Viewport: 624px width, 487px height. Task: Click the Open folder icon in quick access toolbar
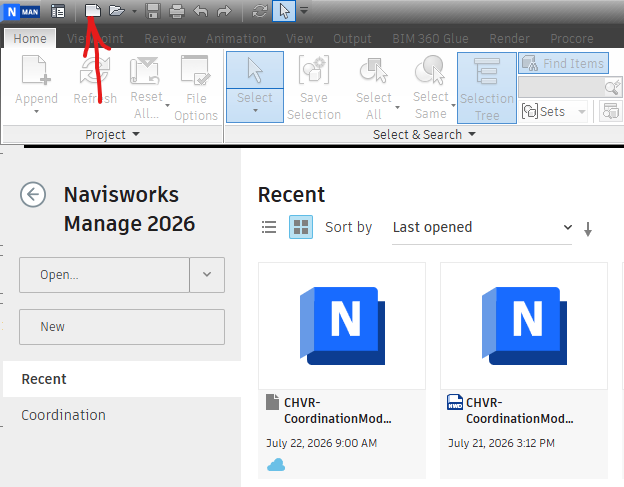(x=117, y=11)
